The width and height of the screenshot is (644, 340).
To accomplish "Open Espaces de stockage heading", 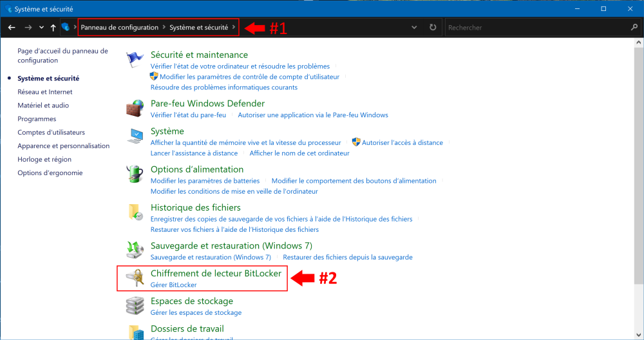I will click(x=192, y=301).
